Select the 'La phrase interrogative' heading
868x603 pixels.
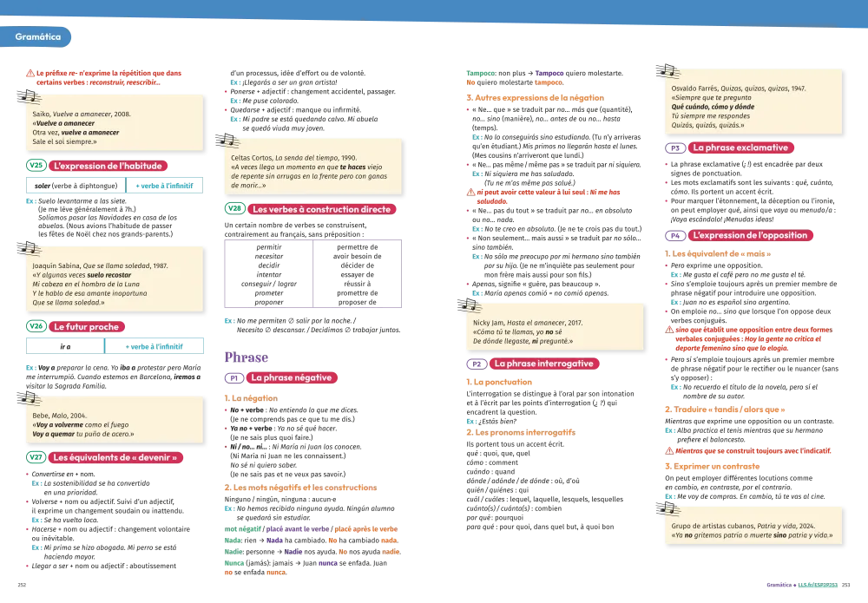(x=542, y=364)
